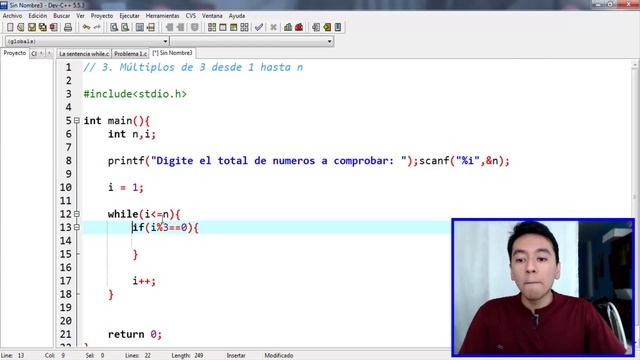The image size is (640, 360).
Task: Open the Ventana menu
Action: [x=212, y=16]
